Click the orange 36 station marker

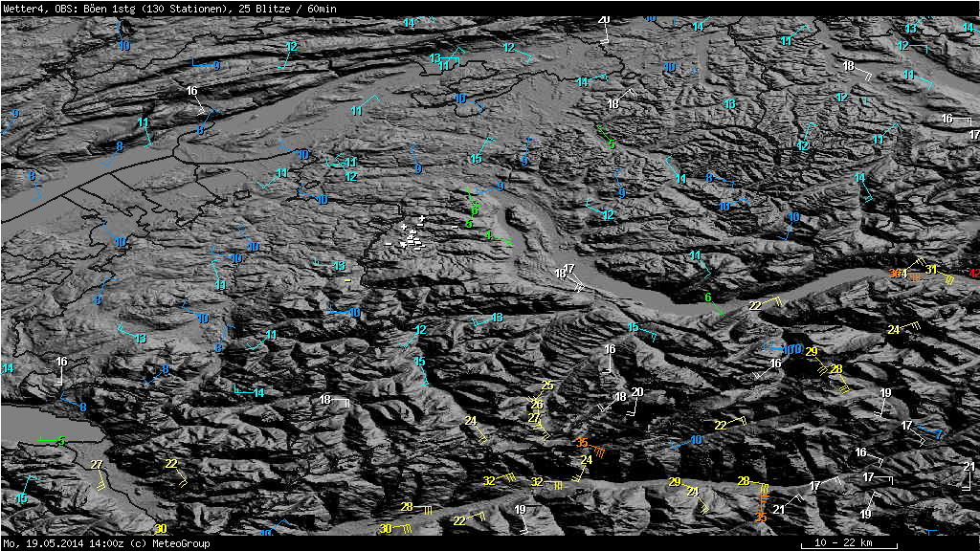coord(897,274)
